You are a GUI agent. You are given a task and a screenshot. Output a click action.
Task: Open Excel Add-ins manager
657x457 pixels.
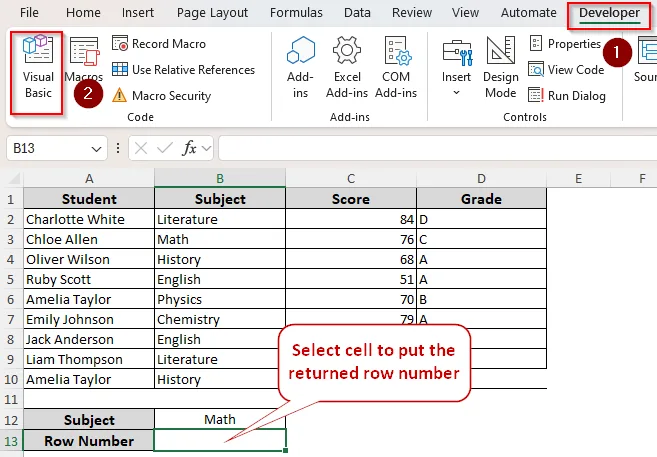347,68
